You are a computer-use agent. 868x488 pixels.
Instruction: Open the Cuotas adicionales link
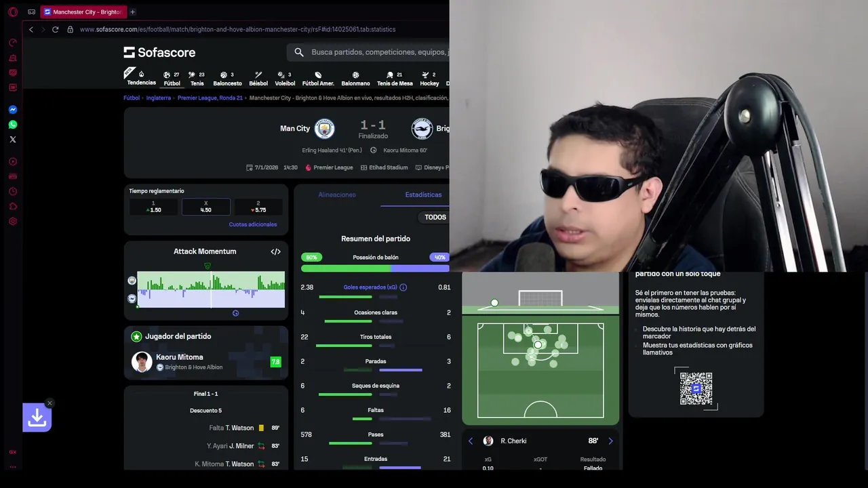[x=253, y=224]
